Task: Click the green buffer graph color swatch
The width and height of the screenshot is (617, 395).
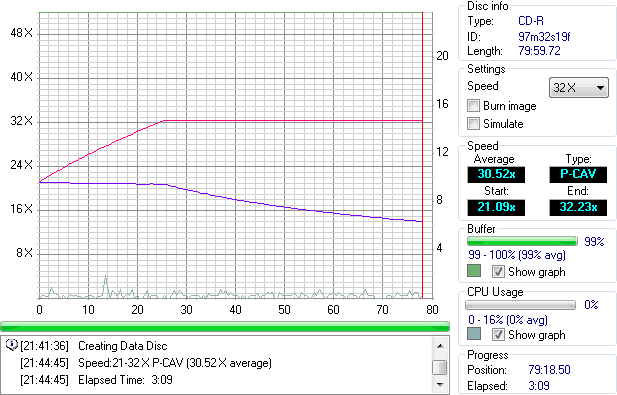Action: [474, 271]
